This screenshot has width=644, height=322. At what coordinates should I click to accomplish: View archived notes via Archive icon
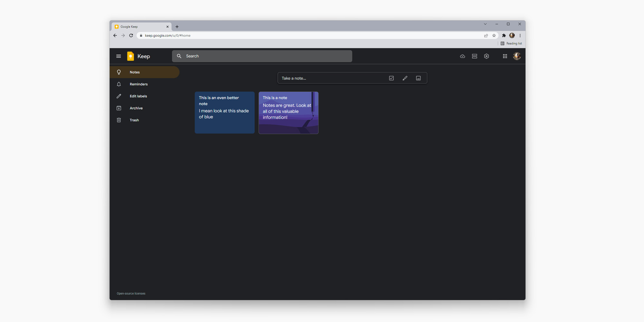pyautogui.click(x=136, y=108)
